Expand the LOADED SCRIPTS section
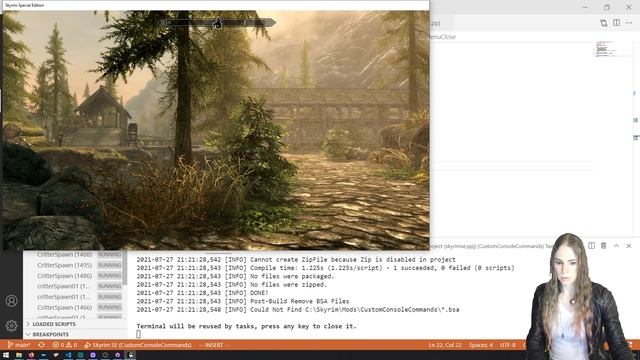The height and width of the screenshot is (360, 640). 75,324
